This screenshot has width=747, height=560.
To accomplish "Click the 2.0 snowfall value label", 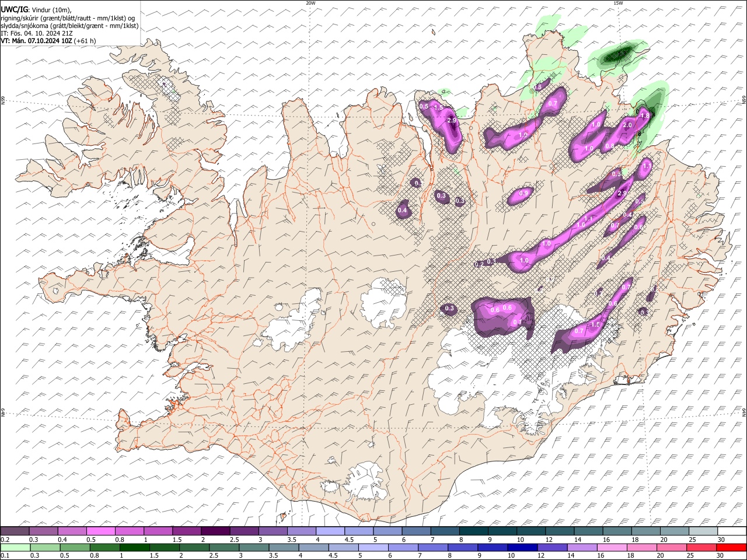I will coord(628,125).
